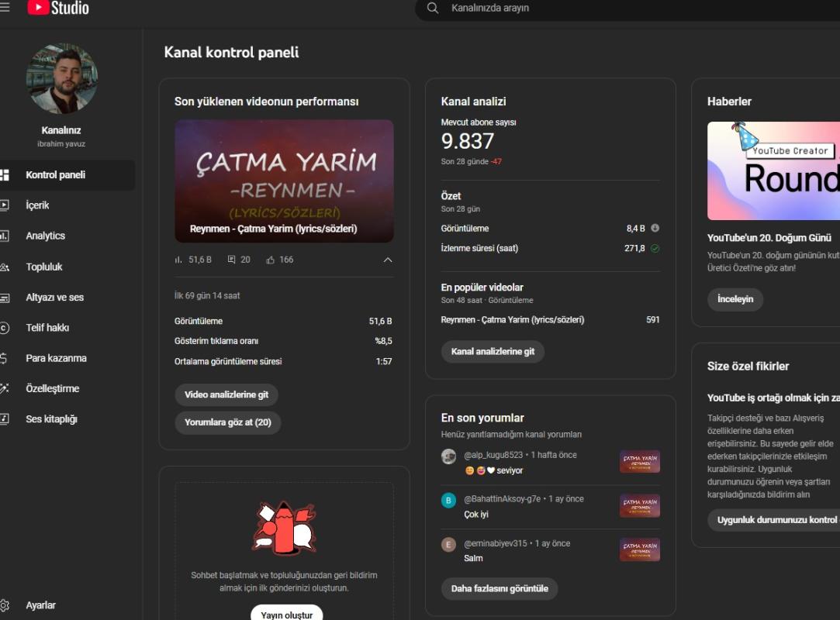This screenshot has width=840, height=620.
Task: Click the Ortalama görüntüleme süresi value 1:57
Action: tap(384, 361)
